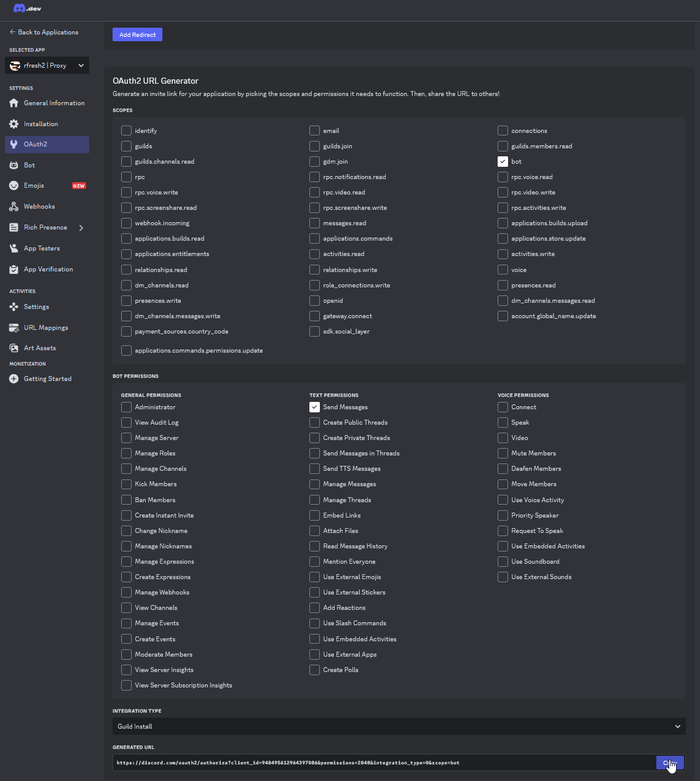Open the Guild Install integration type dropdown
This screenshot has height=781, width=700.
(399, 726)
